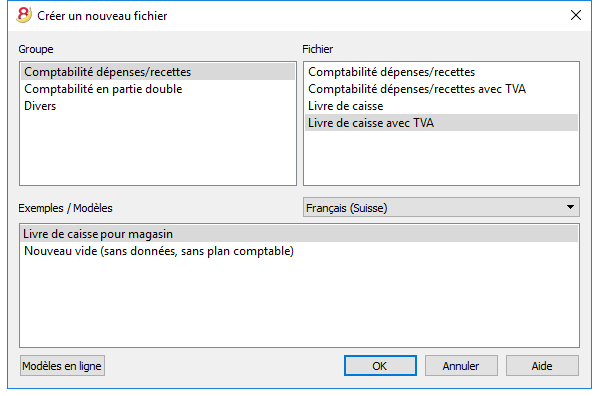Viewport: 599px width, 396px height.
Task: Pick Comptabilité dépenses/recettes in Fichier list
Action: tap(441, 72)
